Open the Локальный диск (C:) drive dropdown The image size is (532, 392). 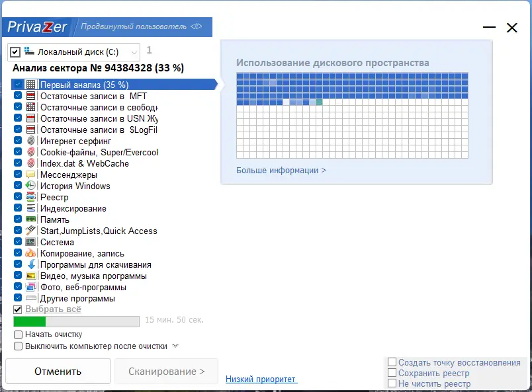click(134, 52)
